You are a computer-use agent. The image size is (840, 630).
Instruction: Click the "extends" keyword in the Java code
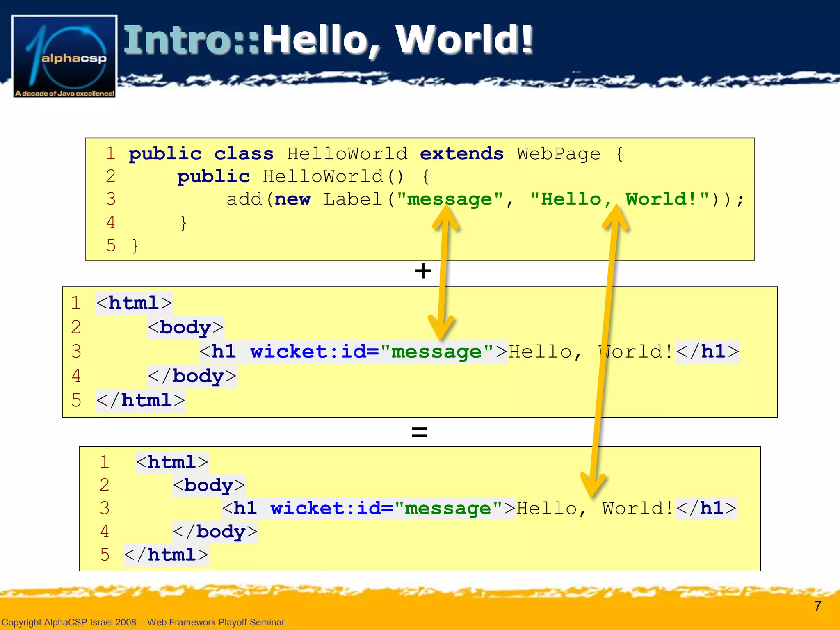point(461,154)
